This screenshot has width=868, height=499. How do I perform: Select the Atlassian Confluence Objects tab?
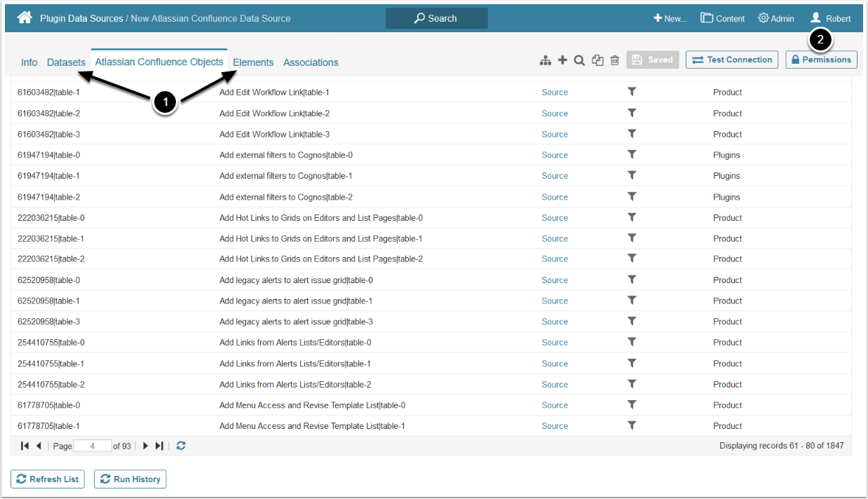click(x=159, y=62)
